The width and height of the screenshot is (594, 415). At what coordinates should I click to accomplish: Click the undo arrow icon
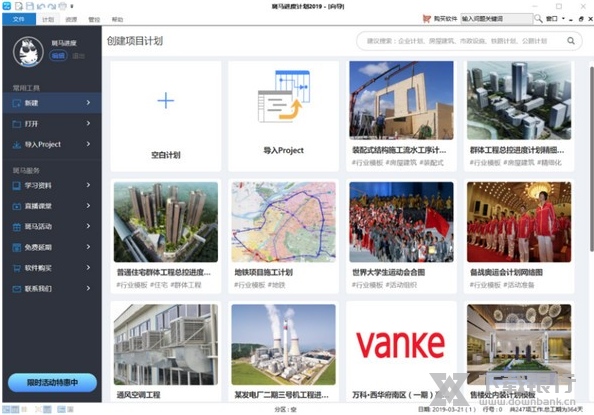click(x=41, y=6)
